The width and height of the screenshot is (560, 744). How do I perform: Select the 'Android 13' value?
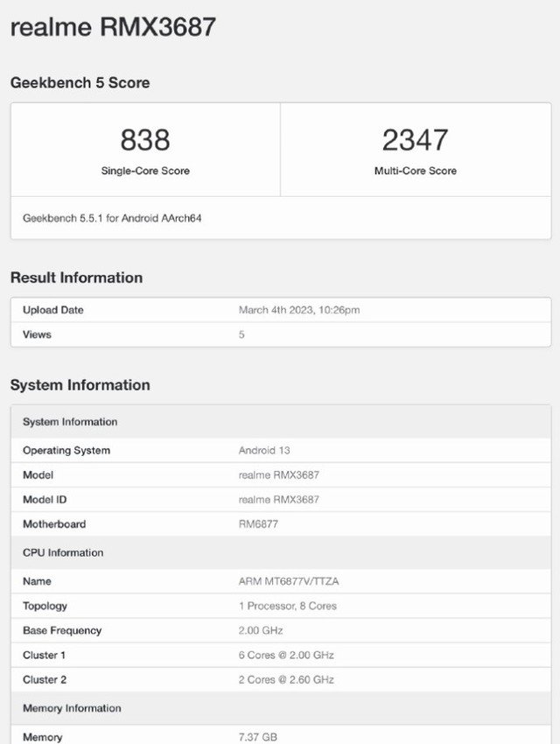pyautogui.click(x=264, y=450)
